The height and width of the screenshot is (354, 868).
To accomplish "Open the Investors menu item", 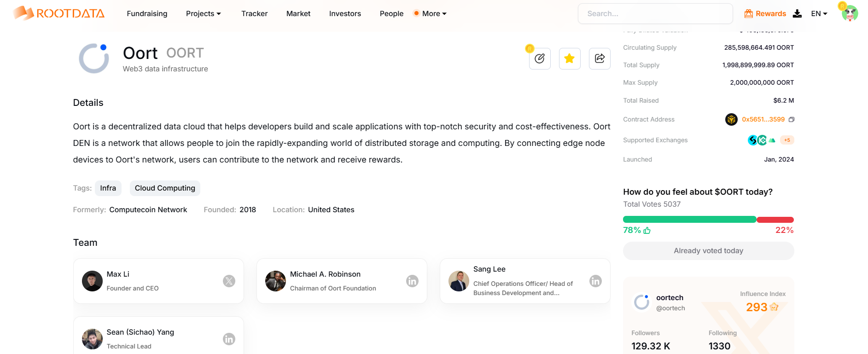I will pos(345,13).
